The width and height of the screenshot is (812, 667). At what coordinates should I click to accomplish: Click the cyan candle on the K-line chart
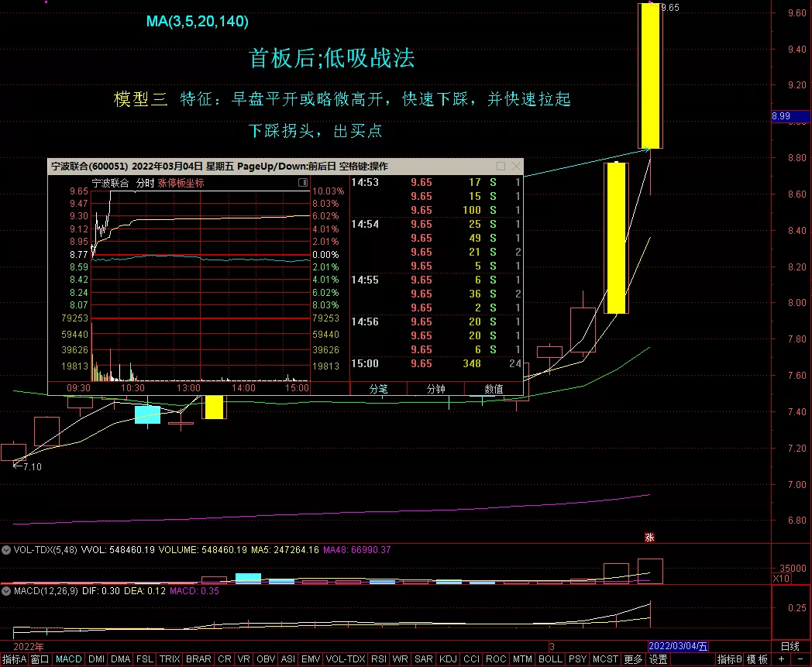pyautogui.click(x=147, y=414)
